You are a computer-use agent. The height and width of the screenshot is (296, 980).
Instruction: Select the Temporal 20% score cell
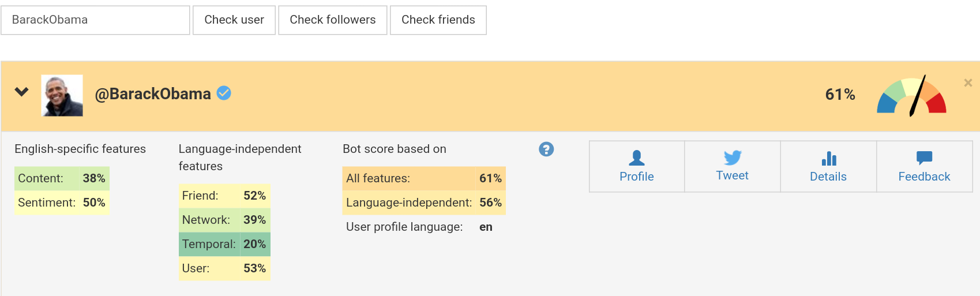tap(224, 244)
